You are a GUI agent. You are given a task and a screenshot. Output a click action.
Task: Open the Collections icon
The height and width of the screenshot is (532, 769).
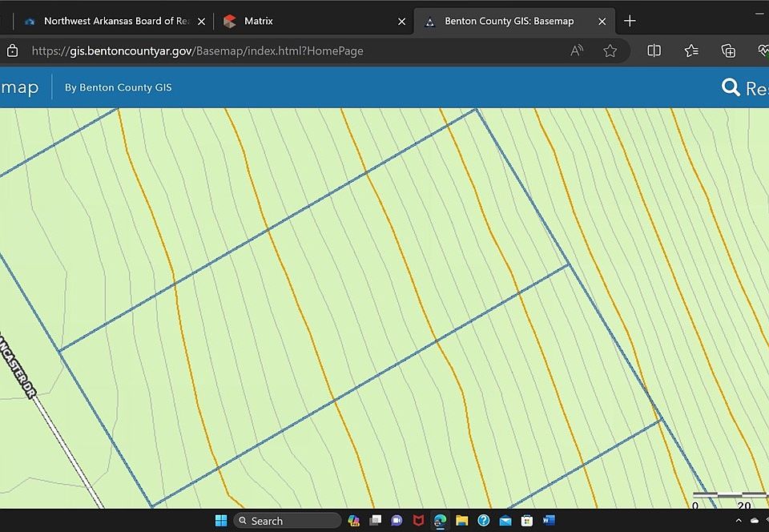(x=728, y=50)
